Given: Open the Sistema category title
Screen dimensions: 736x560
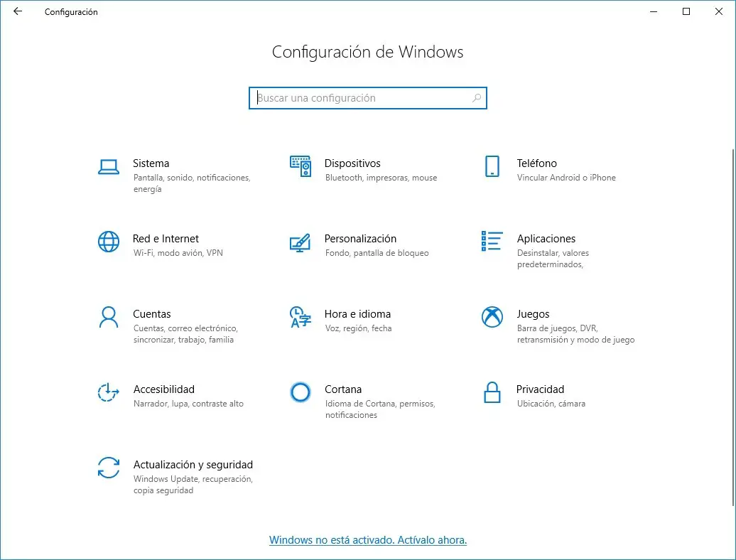Looking at the screenshot, I should 151,163.
